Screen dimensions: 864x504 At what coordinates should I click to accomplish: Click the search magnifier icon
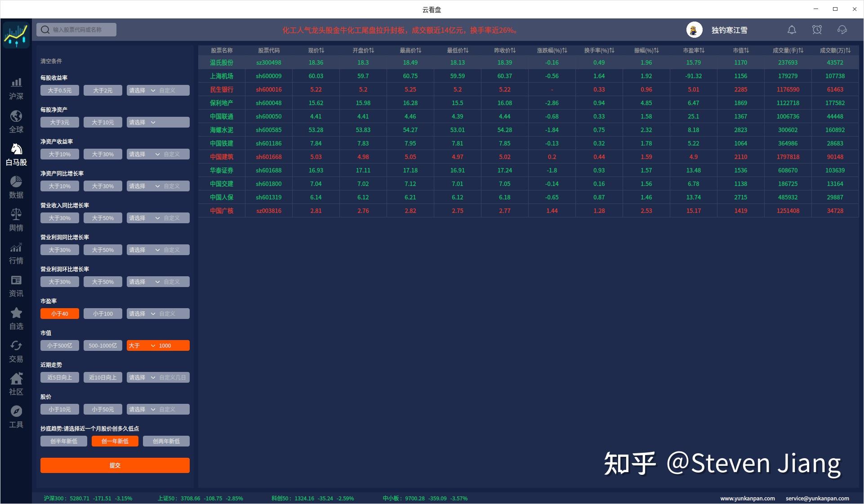click(x=45, y=30)
